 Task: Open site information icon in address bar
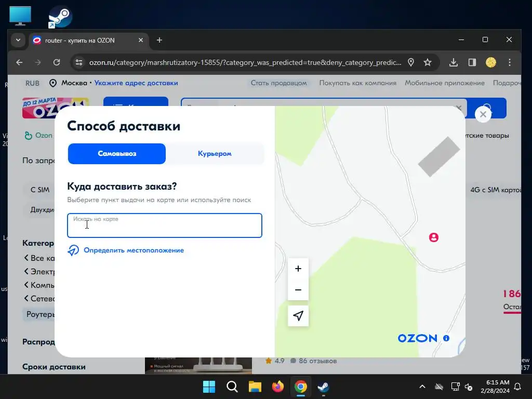[79, 62]
